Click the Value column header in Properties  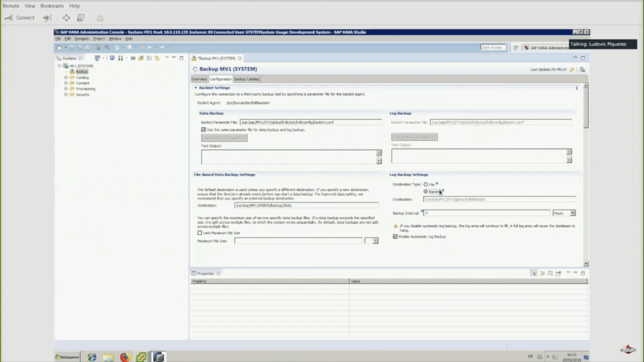coord(468,281)
